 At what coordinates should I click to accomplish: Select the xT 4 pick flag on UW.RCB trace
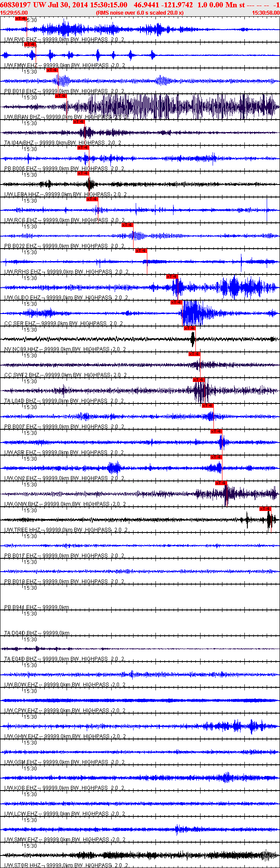[x=92, y=199]
